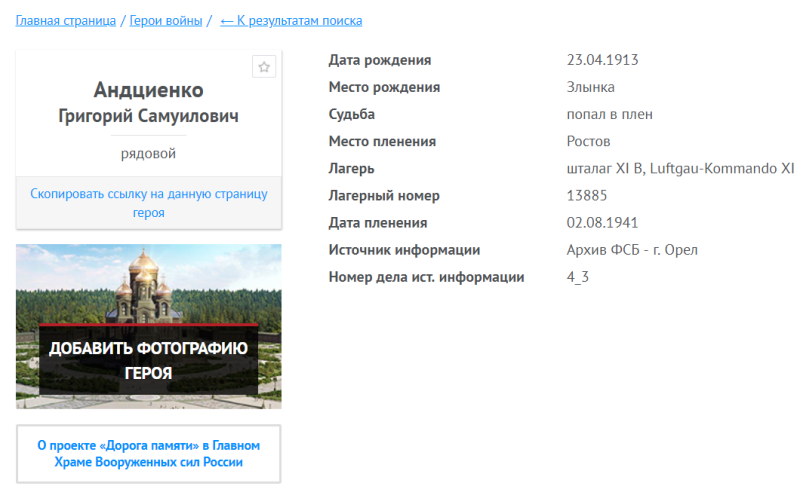Screen dimensions: 800x489
Task: Click the case number 4_3
Action: tap(578, 277)
